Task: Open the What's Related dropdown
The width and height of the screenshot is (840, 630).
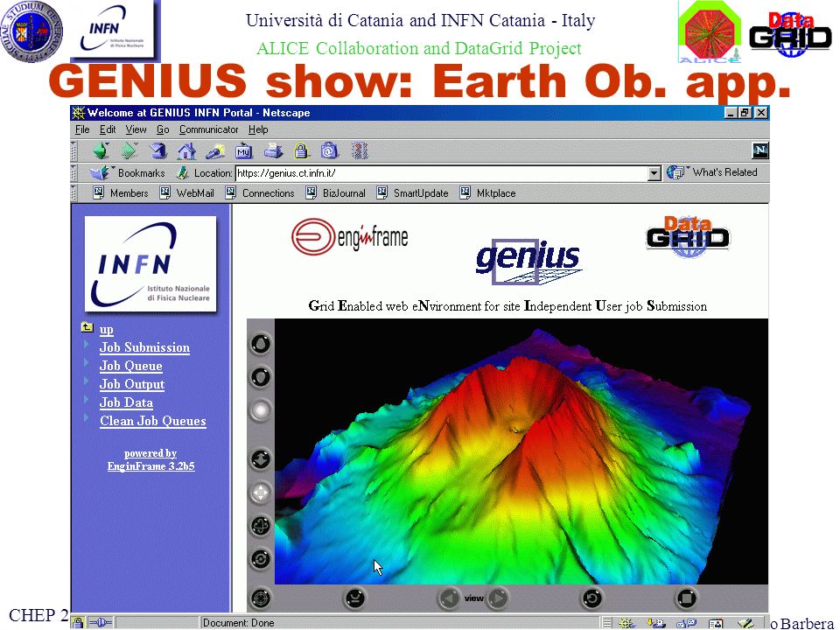Action: [712, 172]
